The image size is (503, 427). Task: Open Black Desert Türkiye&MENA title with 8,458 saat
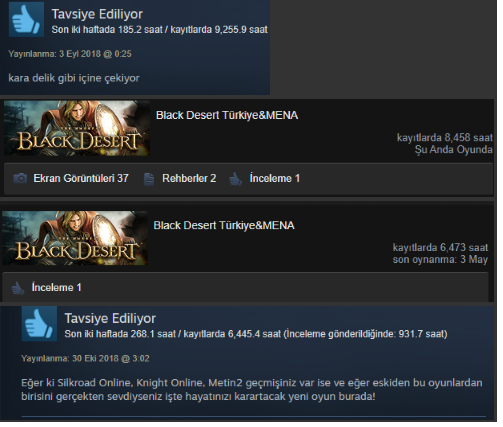pyautogui.click(x=227, y=116)
